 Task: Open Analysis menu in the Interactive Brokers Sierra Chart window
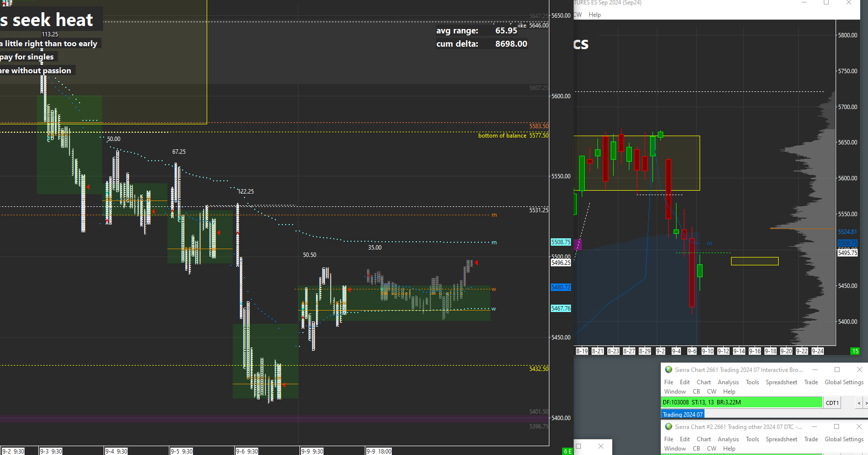728,382
